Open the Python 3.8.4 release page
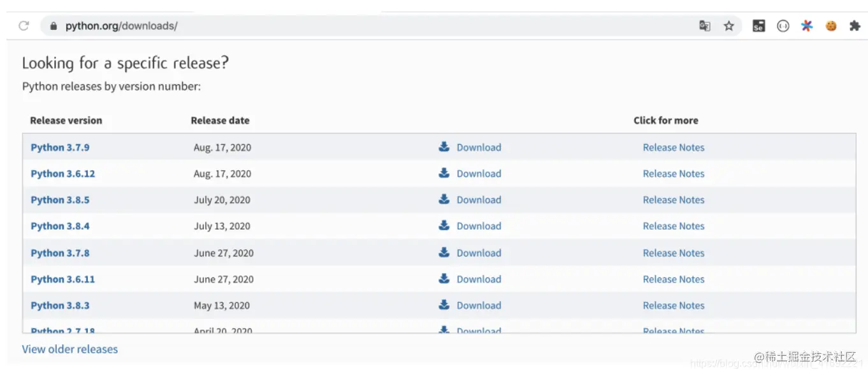The width and height of the screenshot is (868, 375). point(60,226)
